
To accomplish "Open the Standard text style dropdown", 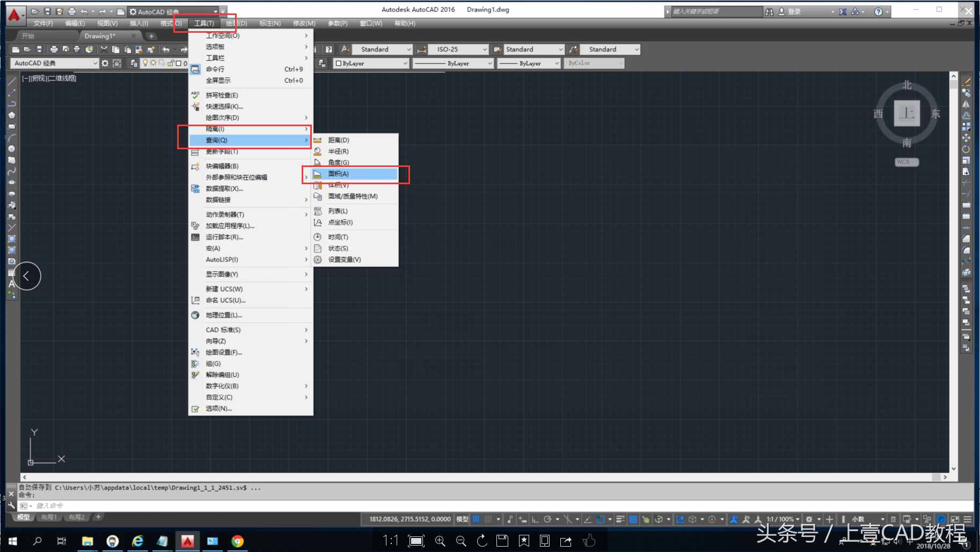I will point(382,49).
